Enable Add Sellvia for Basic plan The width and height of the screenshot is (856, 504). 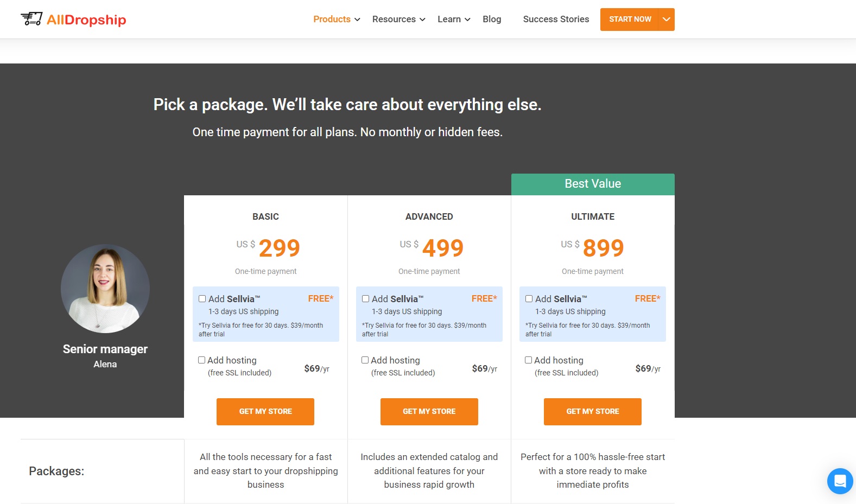point(202,299)
